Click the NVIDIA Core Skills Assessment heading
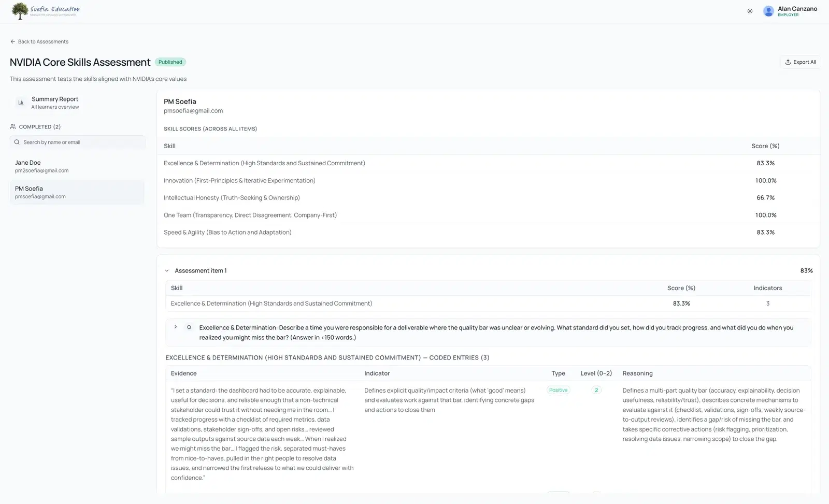This screenshot has width=829, height=504. point(80,62)
